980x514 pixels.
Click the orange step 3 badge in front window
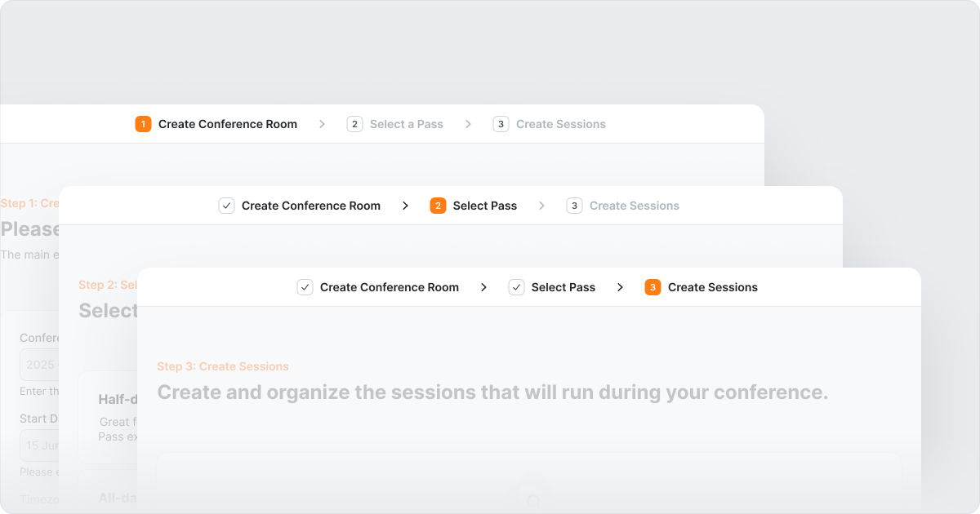coord(653,287)
